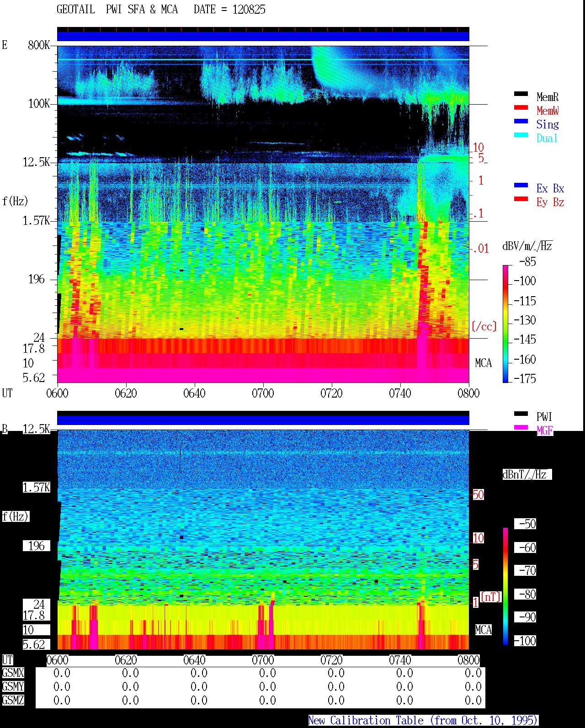The width and height of the screenshot is (585, 728).
Task: Open the "New Calibration Table" note
Action: coord(423,721)
